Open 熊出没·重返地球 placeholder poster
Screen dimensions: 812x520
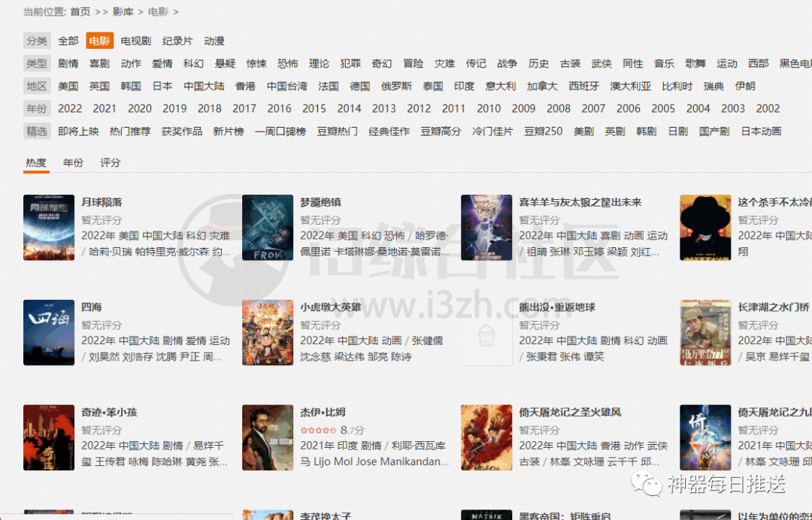coord(486,332)
